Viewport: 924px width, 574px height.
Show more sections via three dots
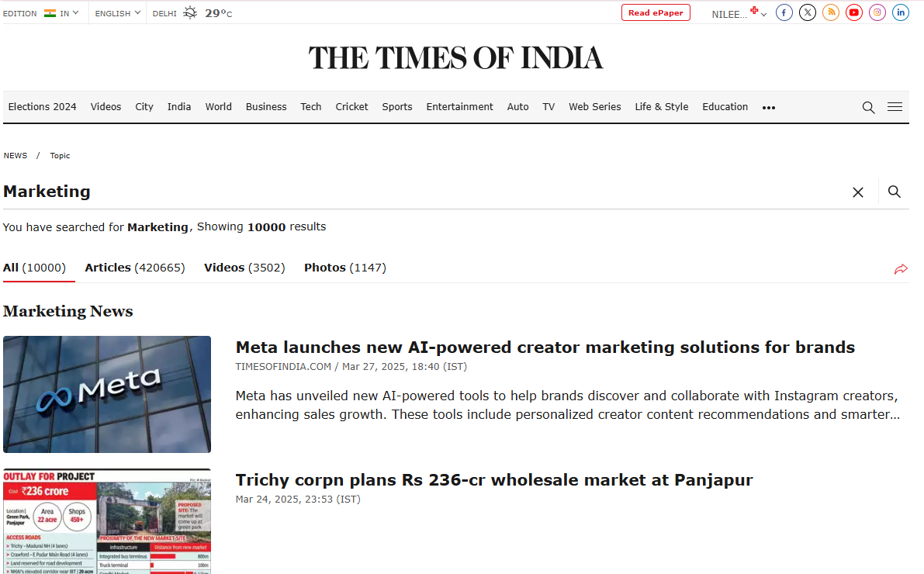769,108
